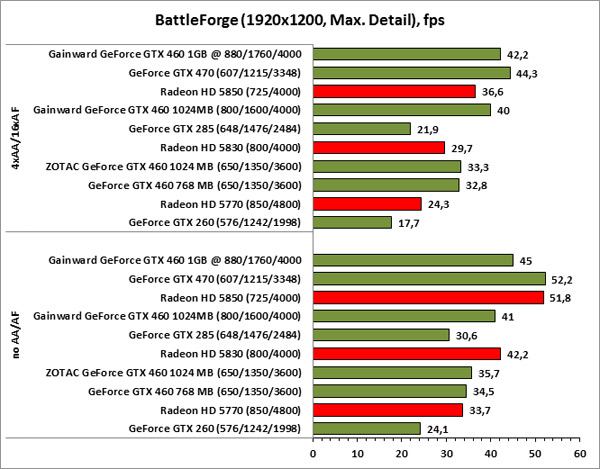Click the 0 tick on the x-axis
The height and width of the screenshot is (469, 600).
tap(313, 452)
